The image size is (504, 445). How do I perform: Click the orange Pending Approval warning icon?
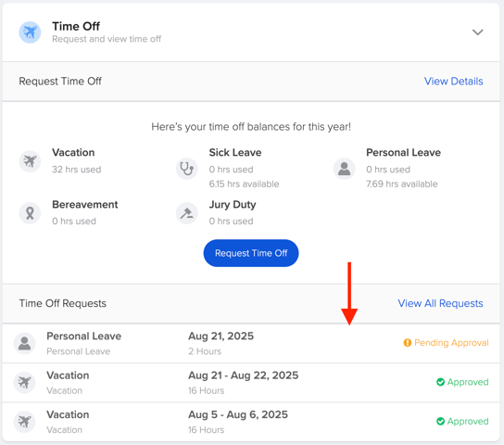click(408, 343)
